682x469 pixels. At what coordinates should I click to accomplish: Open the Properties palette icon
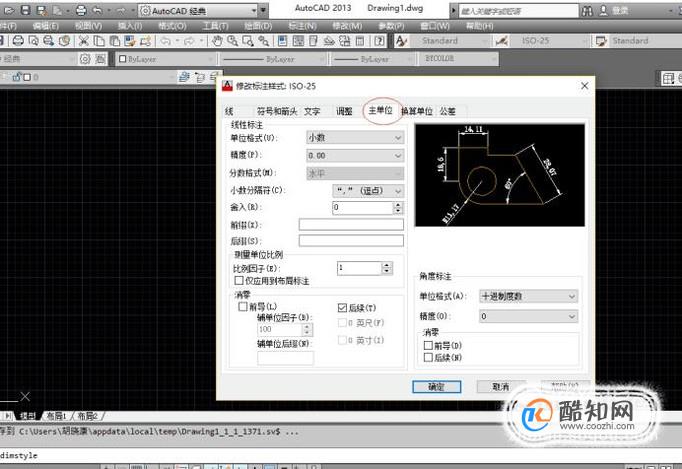pos(283,41)
